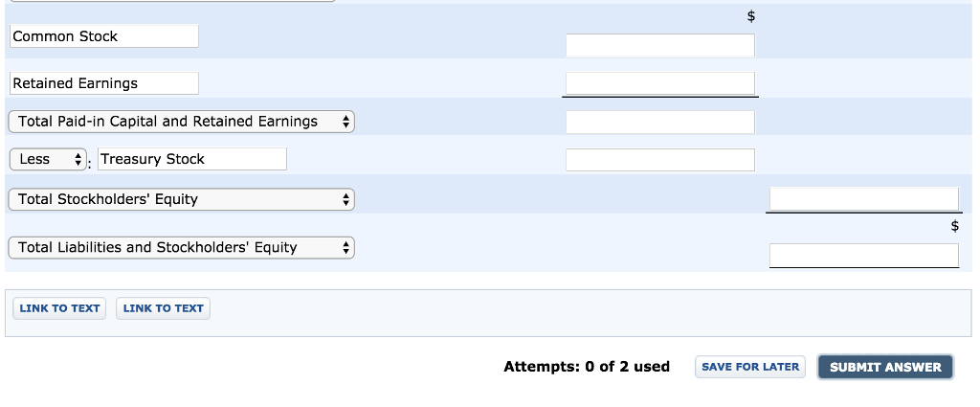This screenshot has width=980, height=407.
Task: Open Total Liabilities and Stockholders' Equity dropdown
Action: point(181,247)
